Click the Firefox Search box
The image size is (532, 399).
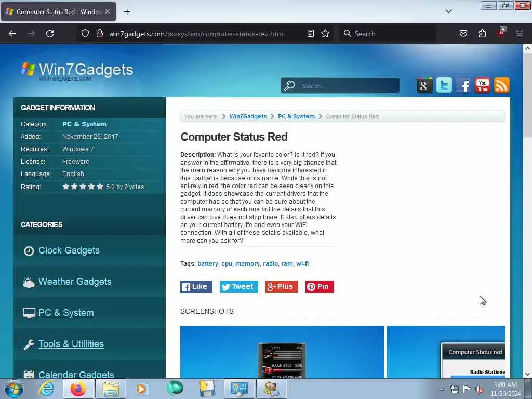pos(387,34)
